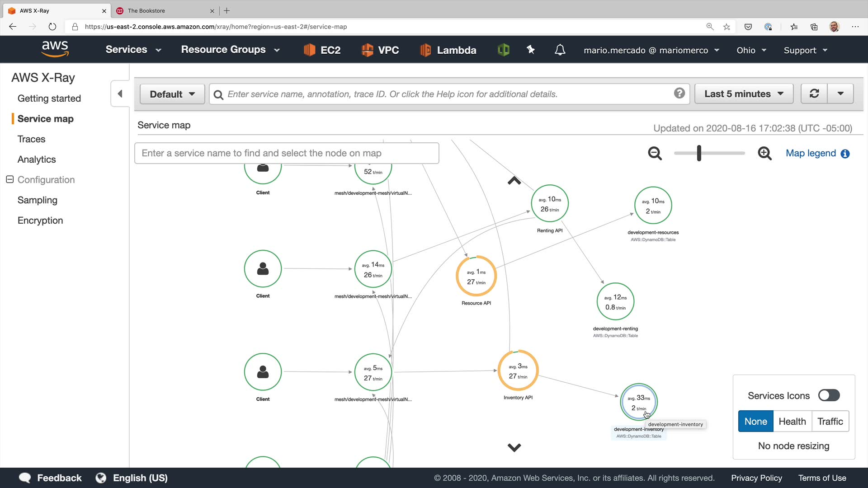Click the zoom out magnifier icon

(655, 154)
